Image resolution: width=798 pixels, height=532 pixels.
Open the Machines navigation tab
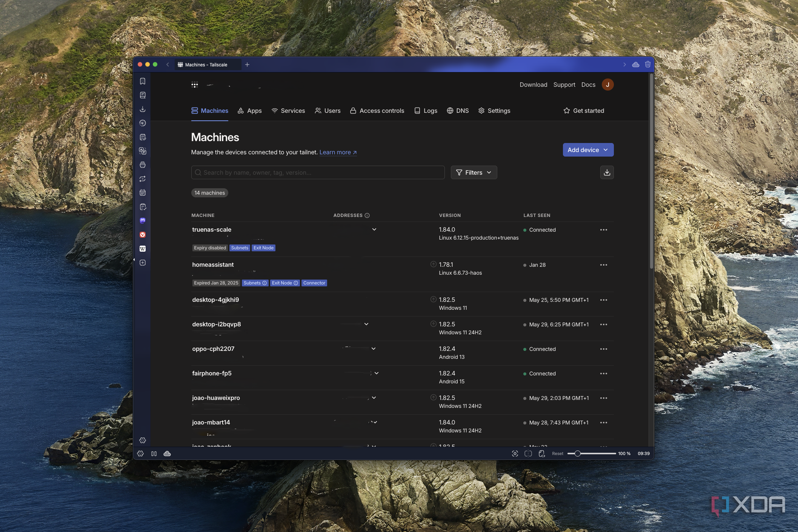click(210, 111)
